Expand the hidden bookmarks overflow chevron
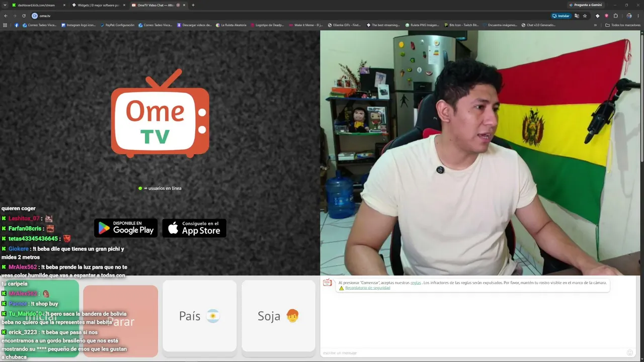644x362 pixels. click(595, 25)
